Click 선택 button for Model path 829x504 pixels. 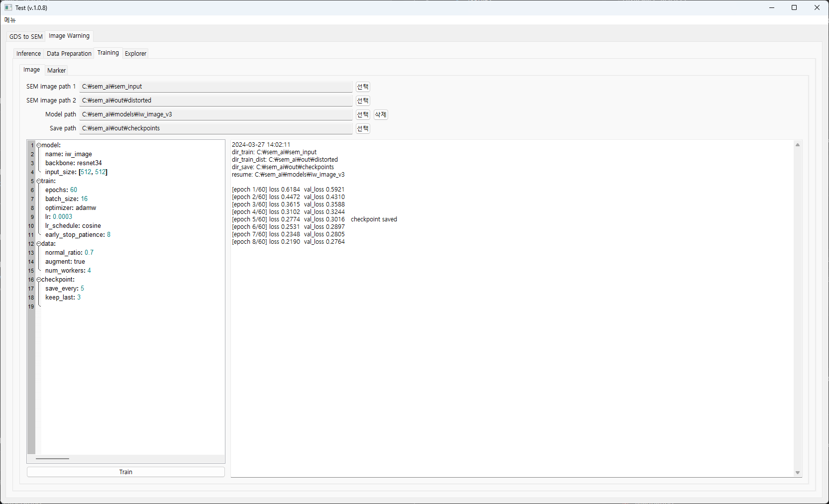363,114
